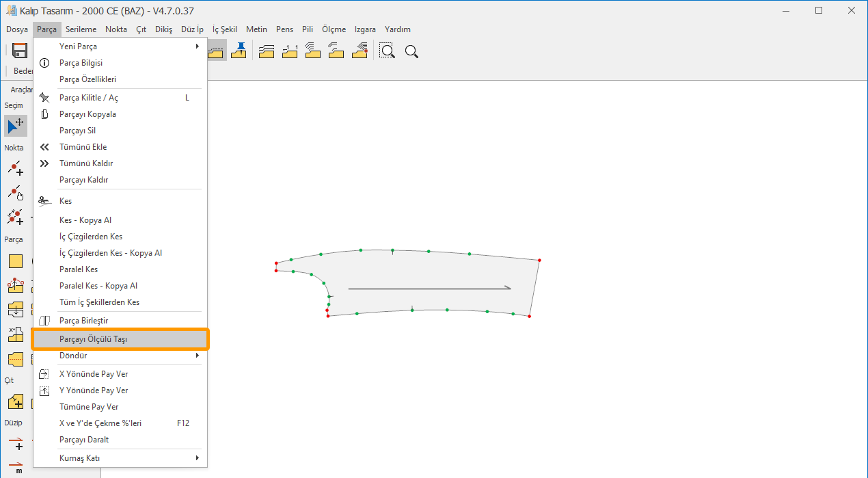Click the add notch tool under Çıt

click(x=15, y=401)
